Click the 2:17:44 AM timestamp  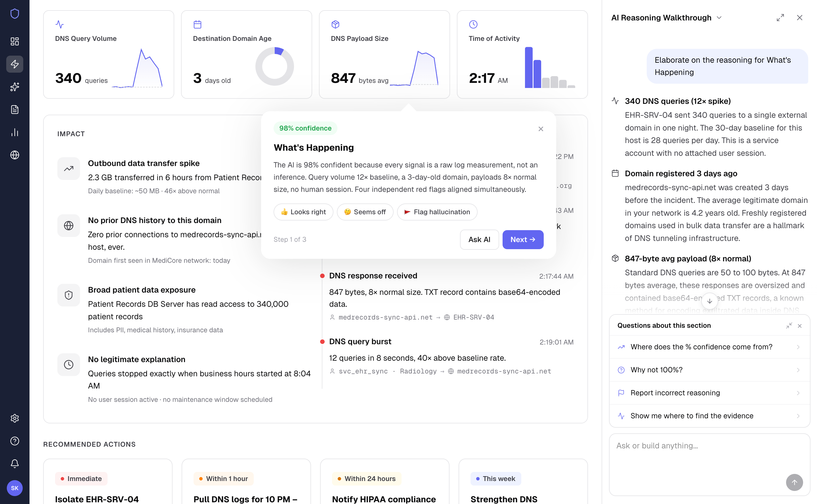[556, 276]
